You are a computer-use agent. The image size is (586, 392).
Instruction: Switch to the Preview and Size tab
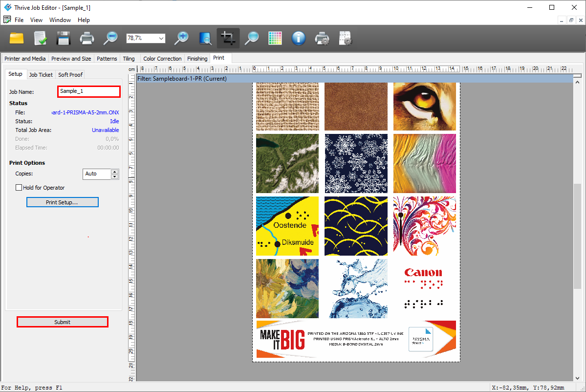71,59
